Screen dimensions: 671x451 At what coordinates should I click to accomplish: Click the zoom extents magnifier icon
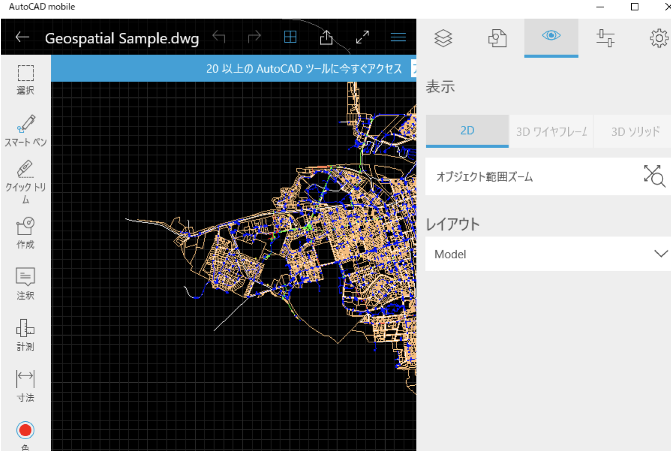pyautogui.click(x=654, y=176)
